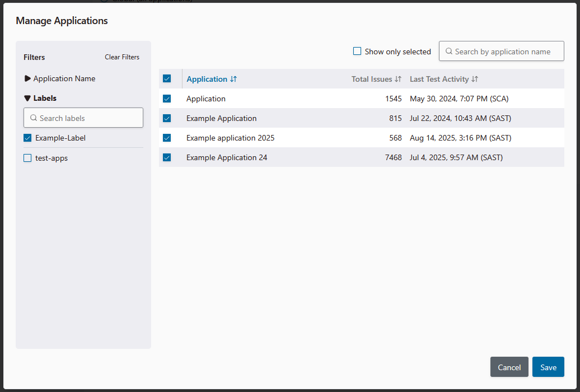Uncheck the Example application 2025 checkbox
The width and height of the screenshot is (580, 392).
166,138
